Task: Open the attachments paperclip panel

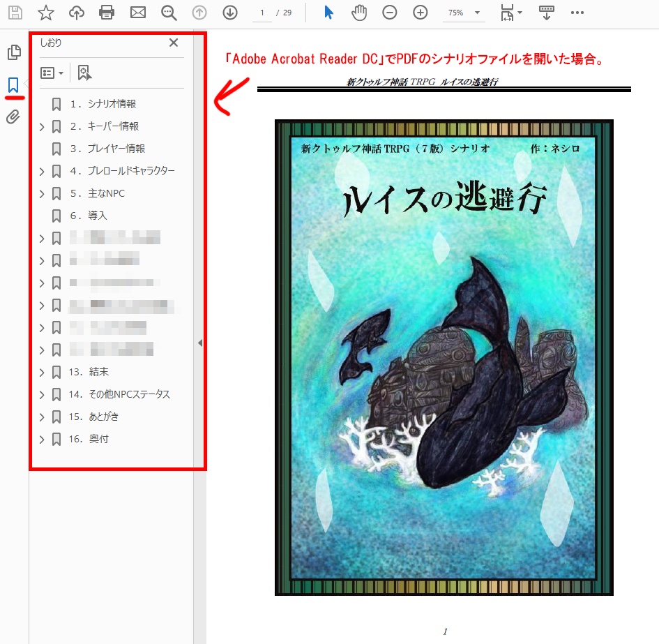Action: tap(13, 117)
